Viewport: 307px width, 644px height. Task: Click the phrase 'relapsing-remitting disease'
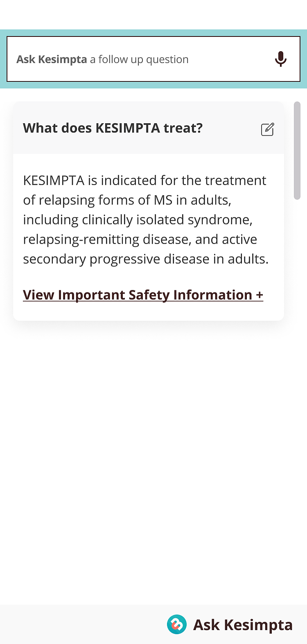tap(107, 240)
